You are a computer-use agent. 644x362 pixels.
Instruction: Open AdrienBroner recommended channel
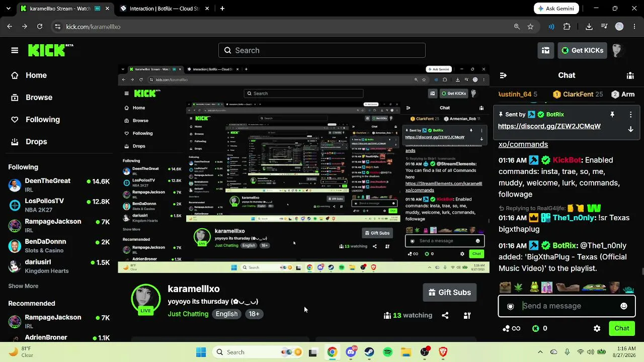pos(59,337)
